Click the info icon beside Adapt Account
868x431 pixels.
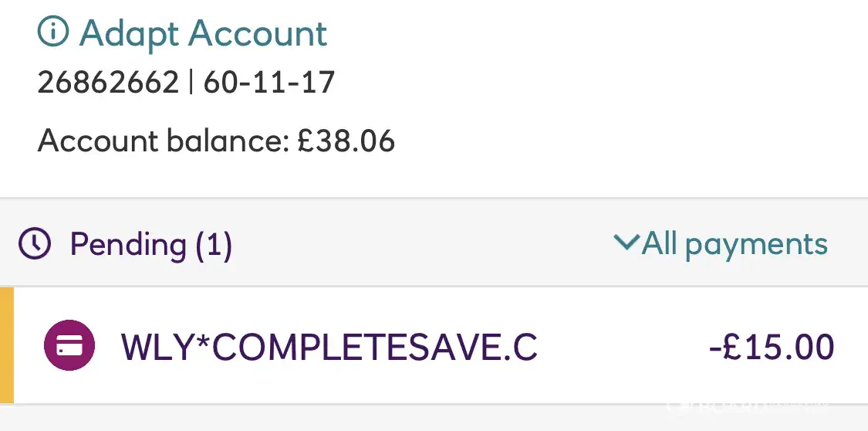pyautogui.click(x=54, y=33)
